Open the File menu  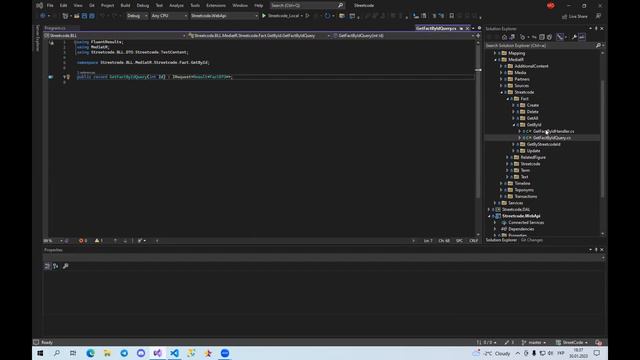[x=50, y=6]
